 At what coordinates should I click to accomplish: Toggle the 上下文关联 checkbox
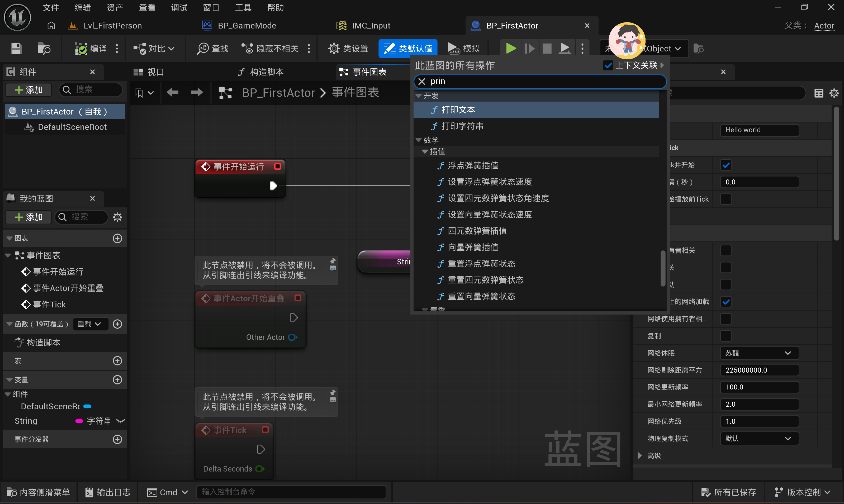coord(608,65)
